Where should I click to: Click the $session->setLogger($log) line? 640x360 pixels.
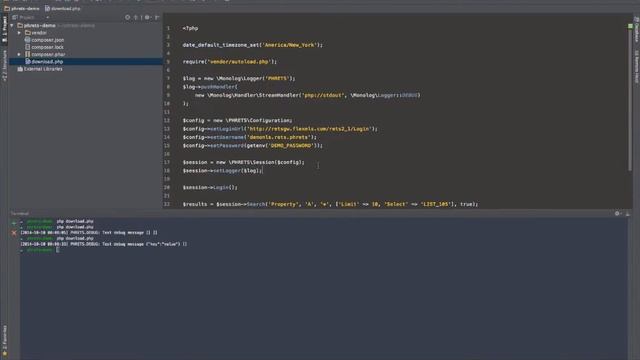tap(222, 171)
